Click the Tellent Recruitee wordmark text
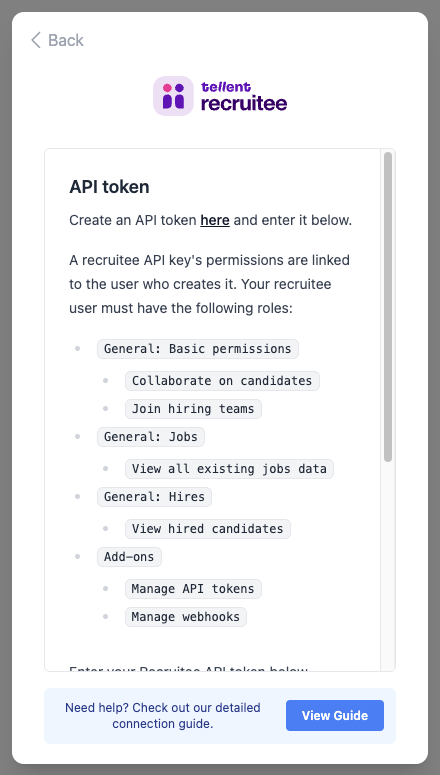Image resolution: width=440 pixels, height=775 pixels. click(244, 96)
